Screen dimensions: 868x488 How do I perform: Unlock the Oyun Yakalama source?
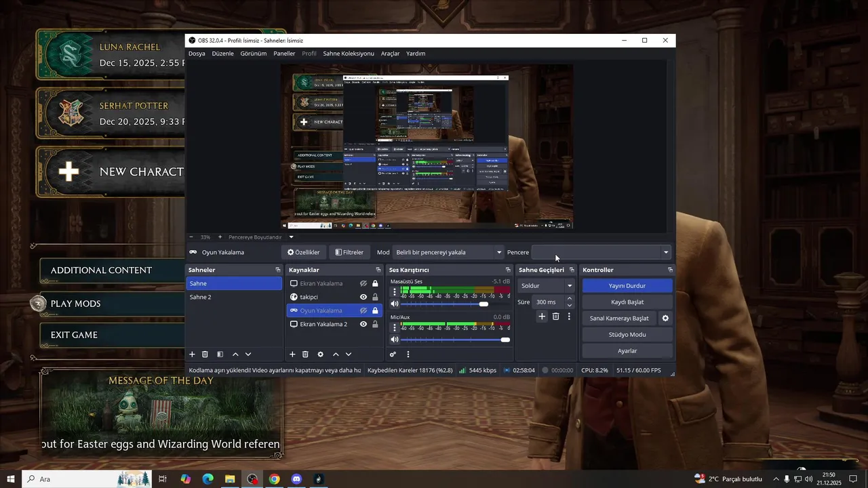[x=375, y=310]
